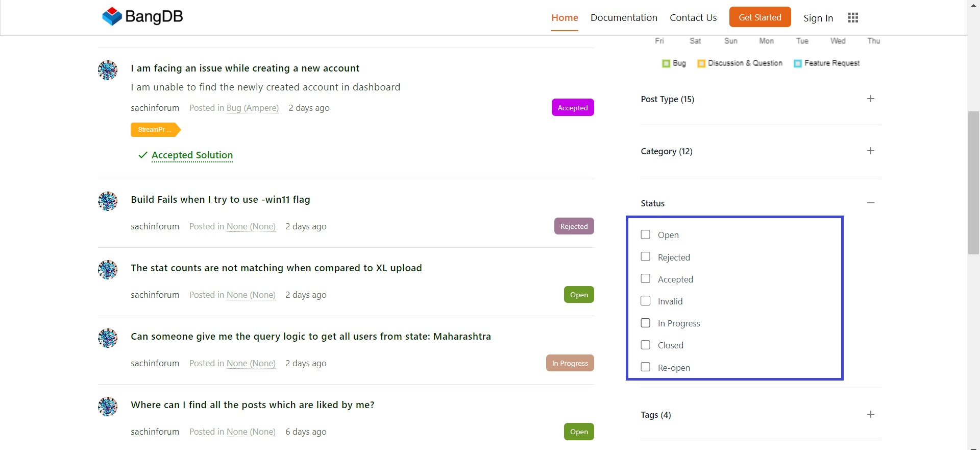The image size is (980, 450).
Task: Click sachinforum author on Build Fails post
Action: pyautogui.click(x=155, y=226)
